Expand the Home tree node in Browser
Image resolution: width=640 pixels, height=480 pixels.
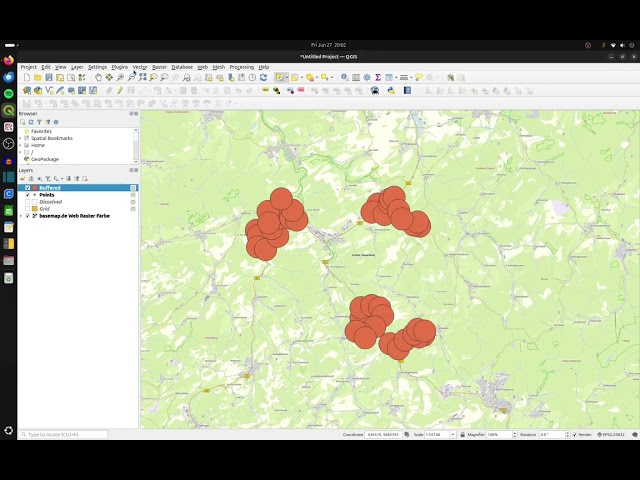[x=21, y=145]
